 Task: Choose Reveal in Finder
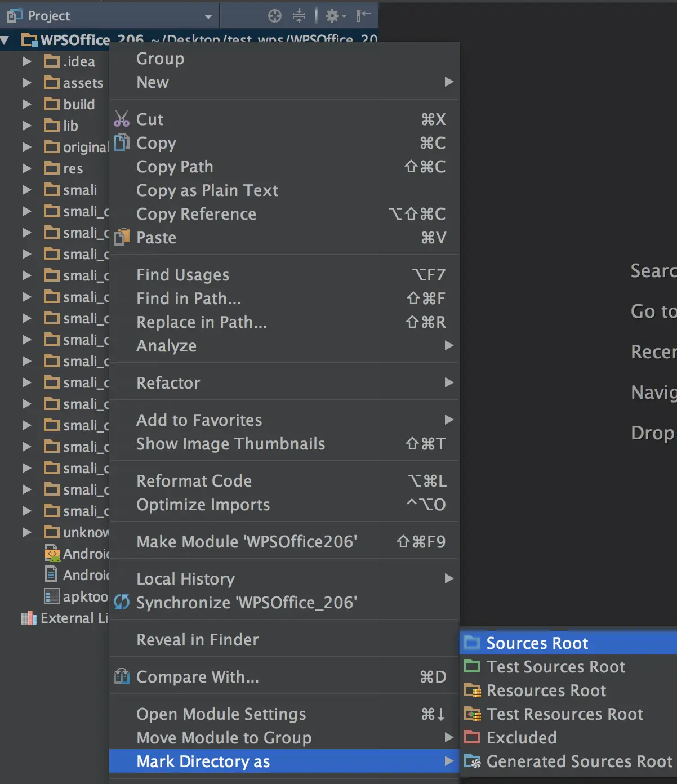(x=284, y=640)
